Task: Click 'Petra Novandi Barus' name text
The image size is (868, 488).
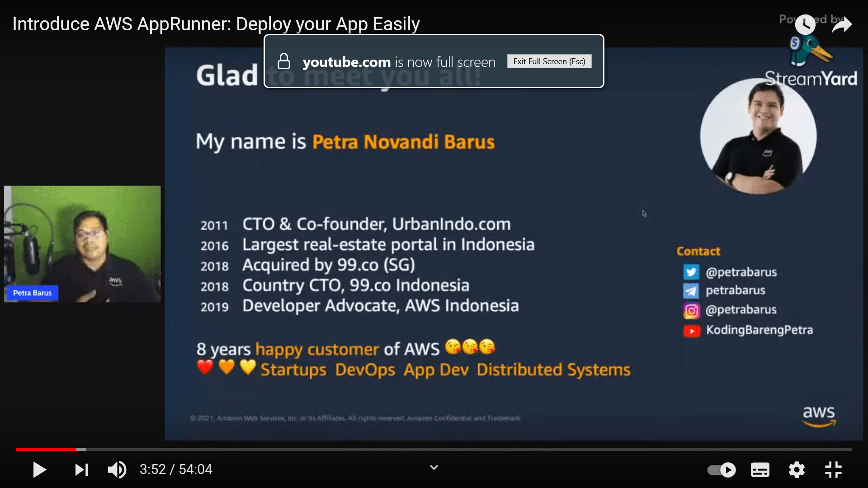Action: click(x=403, y=142)
